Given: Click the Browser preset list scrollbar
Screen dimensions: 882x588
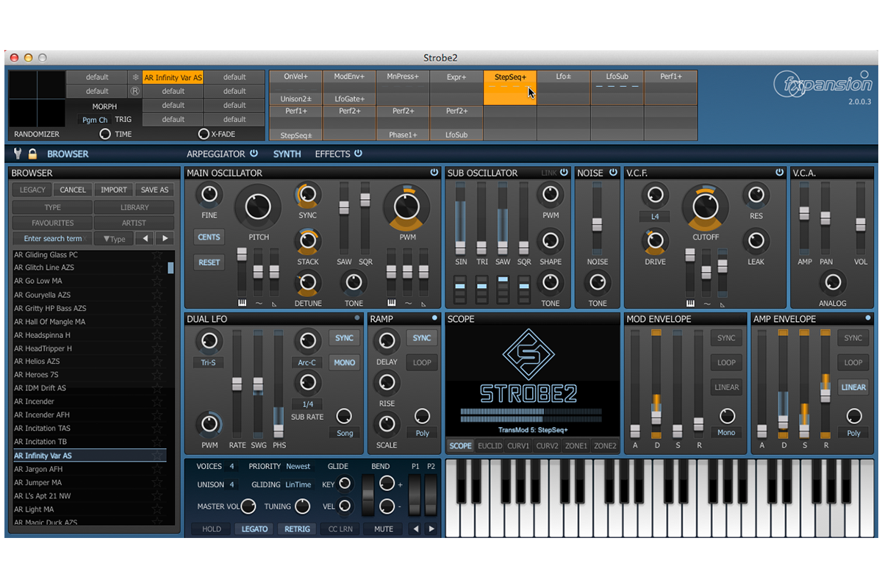Looking at the screenshot, I should tap(171, 268).
